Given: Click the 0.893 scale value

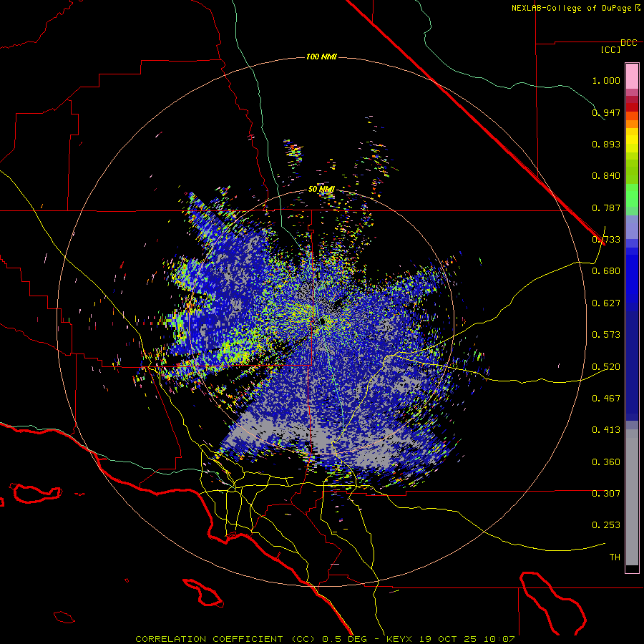Looking at the screenshot, I should click(x=606, y=144).
